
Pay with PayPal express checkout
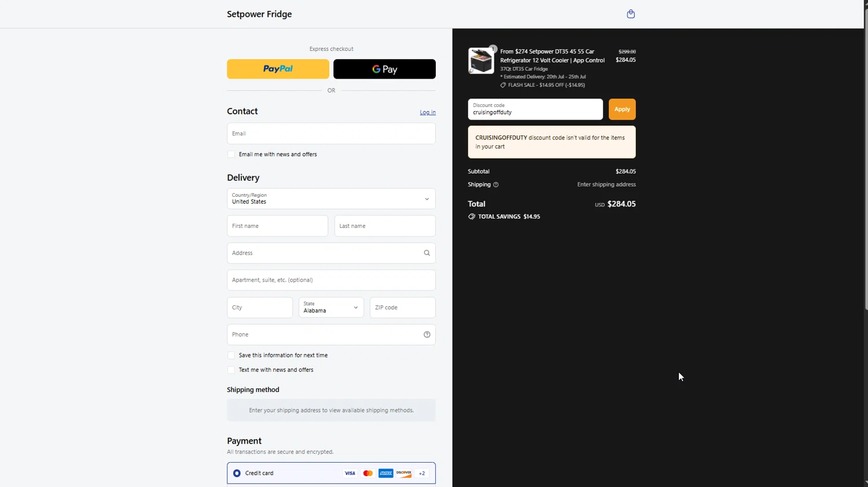coord(278,69)
